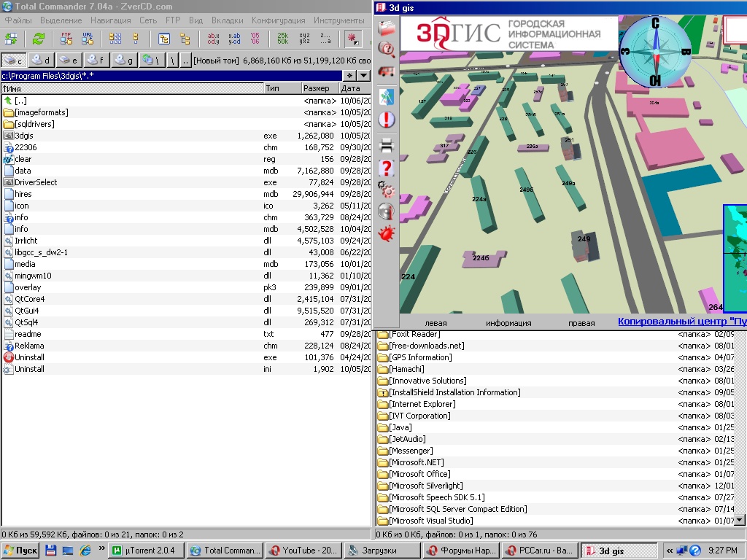Click the red ladybug bug-report icon
Viewport: 747px width, 560px height.
(387, 234)
